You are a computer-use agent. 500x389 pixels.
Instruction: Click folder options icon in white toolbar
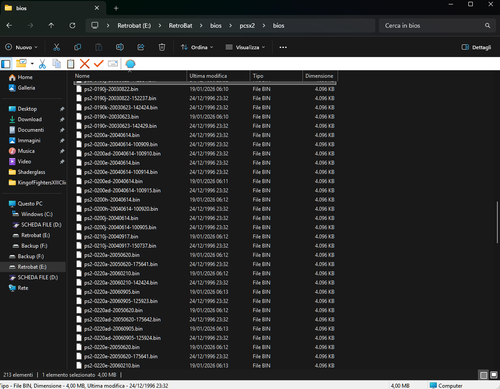pyautogui.click(x=21, y=63)
